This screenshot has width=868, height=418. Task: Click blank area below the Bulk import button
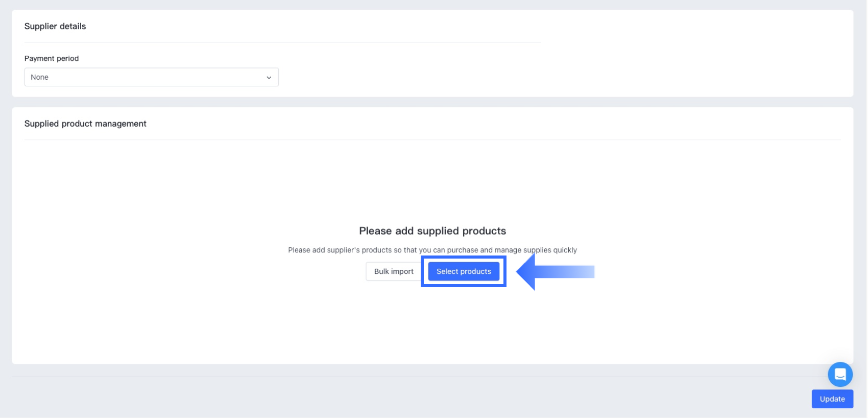click(x=394, y=317)
